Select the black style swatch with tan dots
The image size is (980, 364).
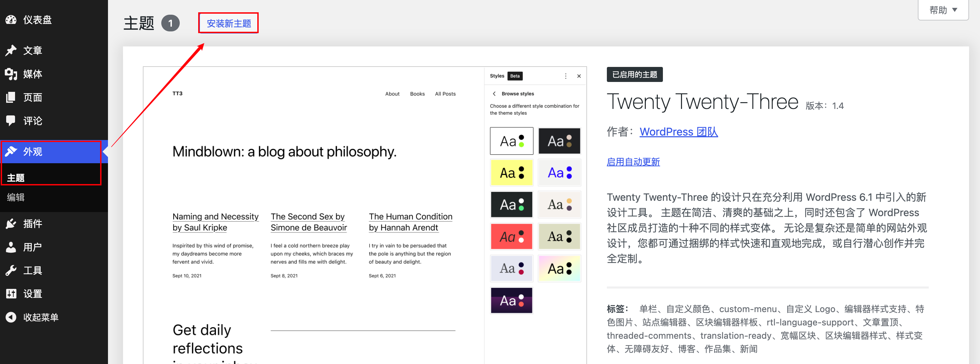559,141
